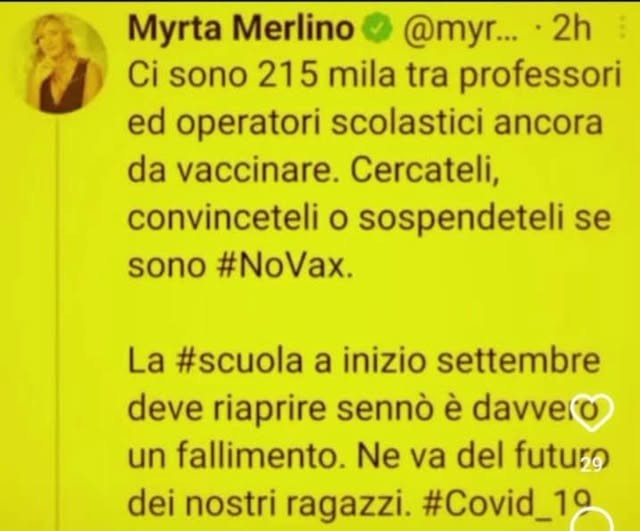Click the @myr... username handle
The height and width of the screenshot is (531, 640).
tap(460, 29)
